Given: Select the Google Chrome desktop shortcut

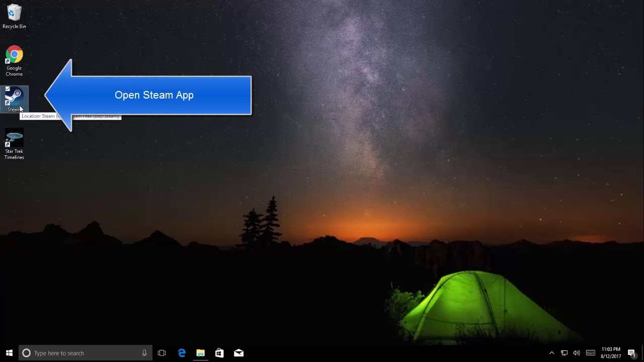Looking at the screenshot, I should click(14, 61).
